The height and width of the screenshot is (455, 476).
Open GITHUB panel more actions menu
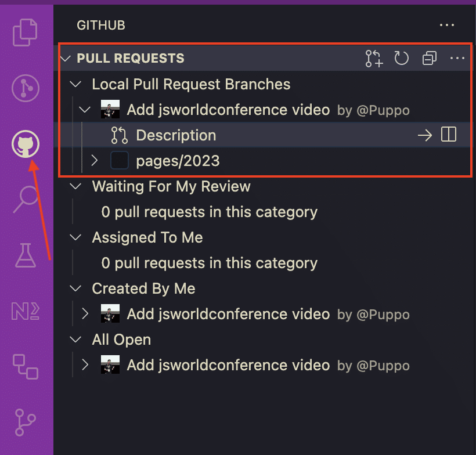(447, 25)
